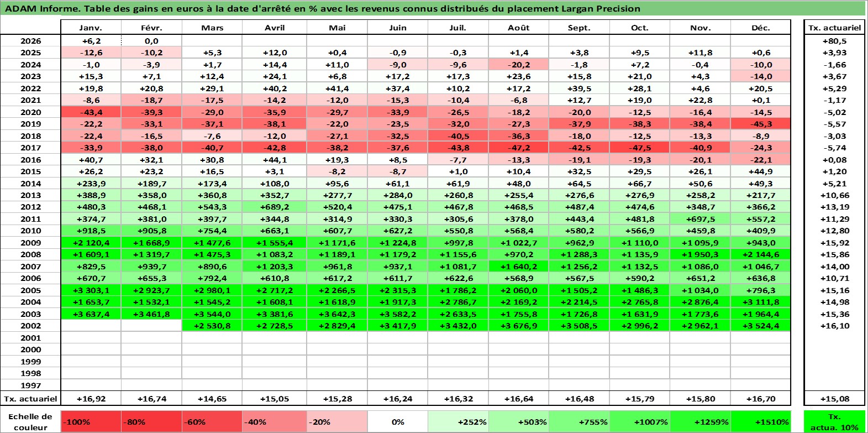Click the Août column header
This screenshot has height=433, width=868.
tap(518, 28)
